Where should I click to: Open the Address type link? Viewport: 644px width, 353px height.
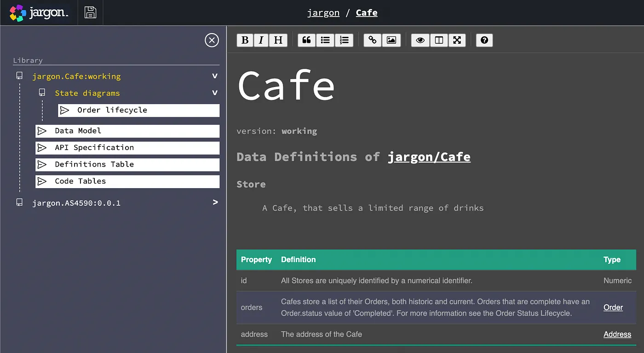coord(617,334)
